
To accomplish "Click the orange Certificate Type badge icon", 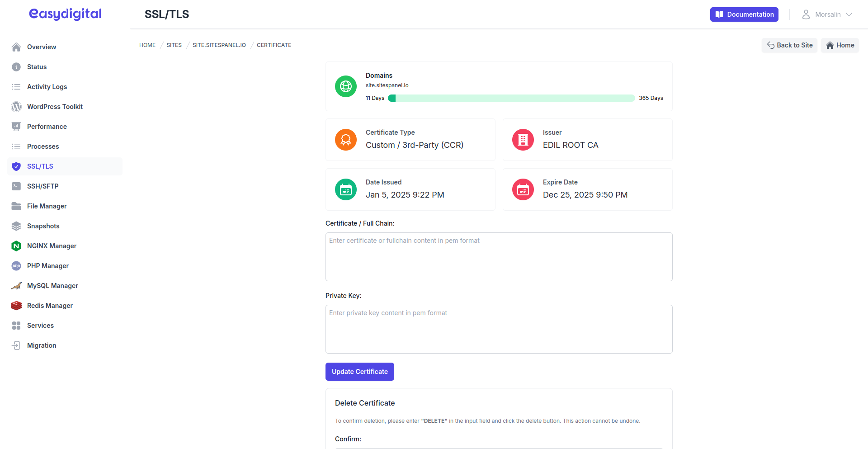I will (x=346, y=140).
